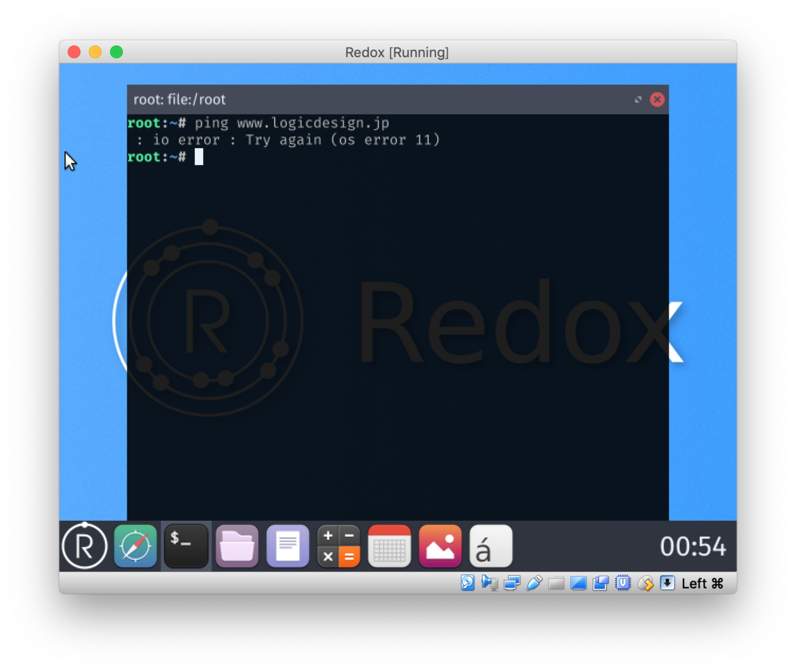This screenshot has width=796, height=672.
Task: Click the 00:54 clock in taskbar
Action: tap(693, 547)
